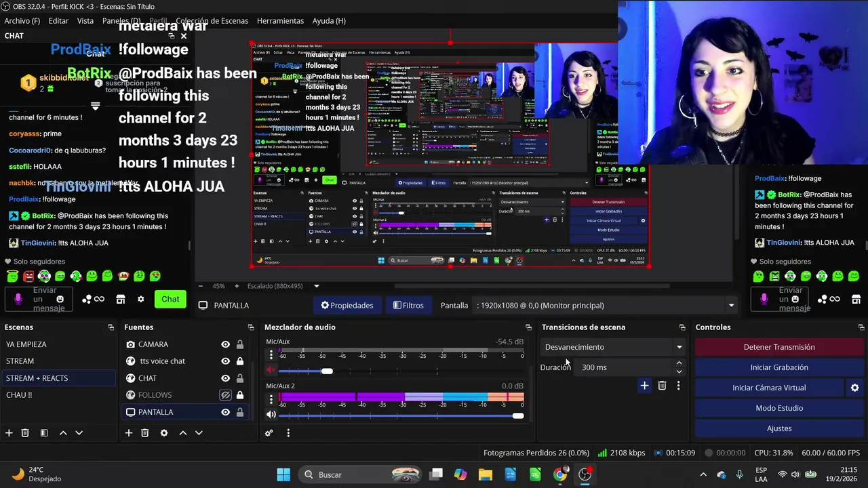Screen dimensions: 868x488
Task: Unlock the tts voice chat source
Action: 239,361
